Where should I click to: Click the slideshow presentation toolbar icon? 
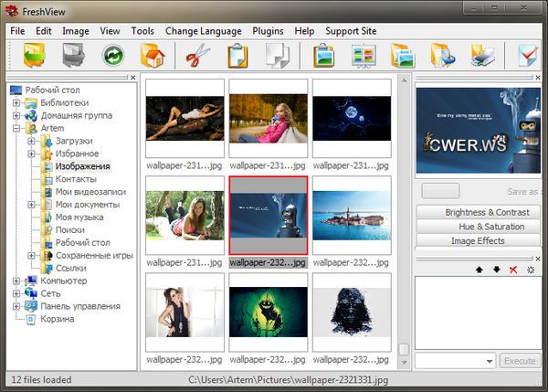coord(364,57)
